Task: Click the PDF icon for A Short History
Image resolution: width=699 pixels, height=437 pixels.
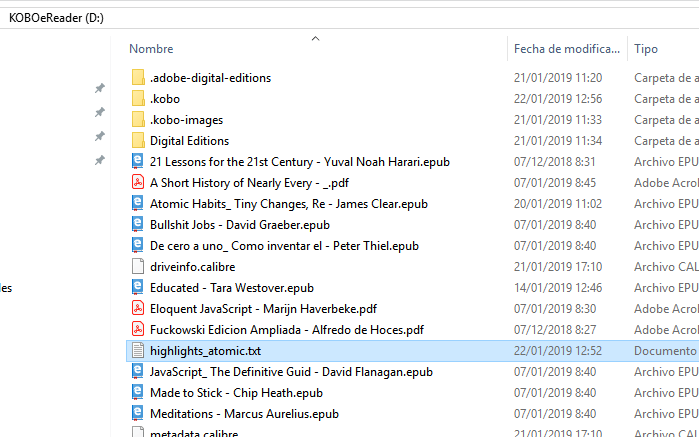Action: (138, 182)
